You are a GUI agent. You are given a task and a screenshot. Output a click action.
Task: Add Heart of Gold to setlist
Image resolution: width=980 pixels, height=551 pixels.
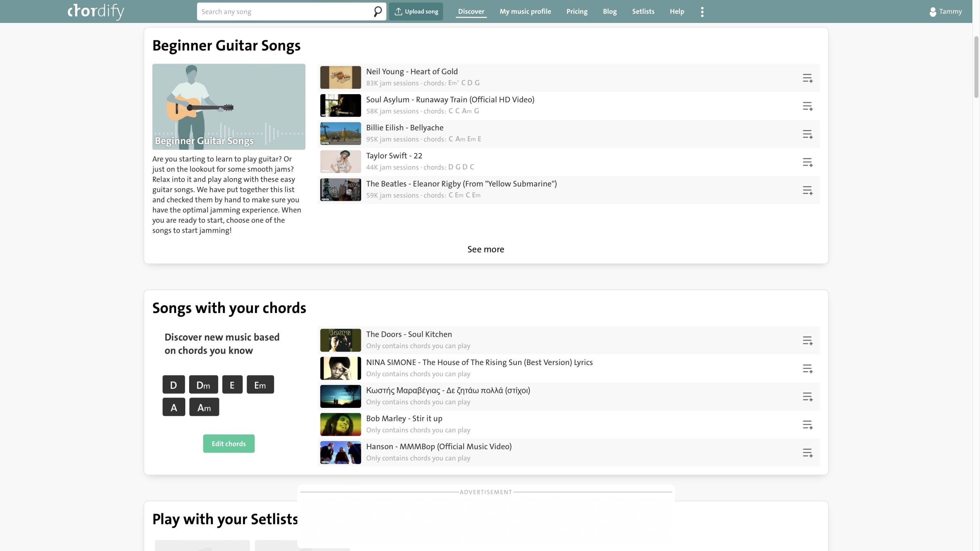pos(807,78)
